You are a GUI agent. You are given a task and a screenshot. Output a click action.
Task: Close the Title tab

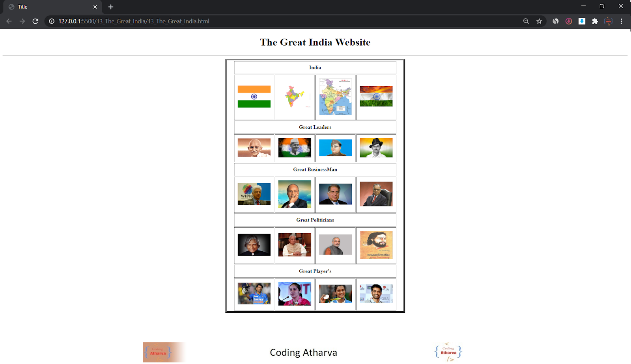pyautogui.click(x=95, y=7)
